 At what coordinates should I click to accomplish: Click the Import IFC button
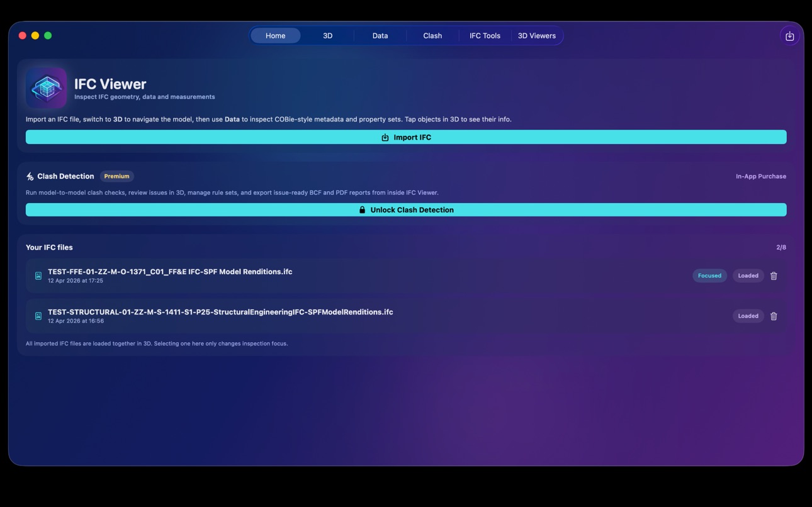[406, 137]
